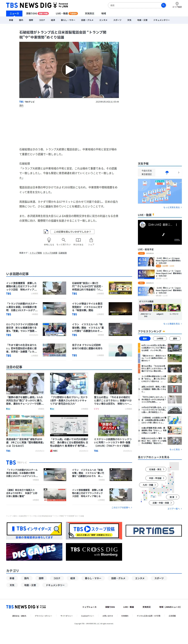Viewport: 188px width, 644px height.
Task: Expand tonight's weather panel with the chevron
Action: coord(178,173)
